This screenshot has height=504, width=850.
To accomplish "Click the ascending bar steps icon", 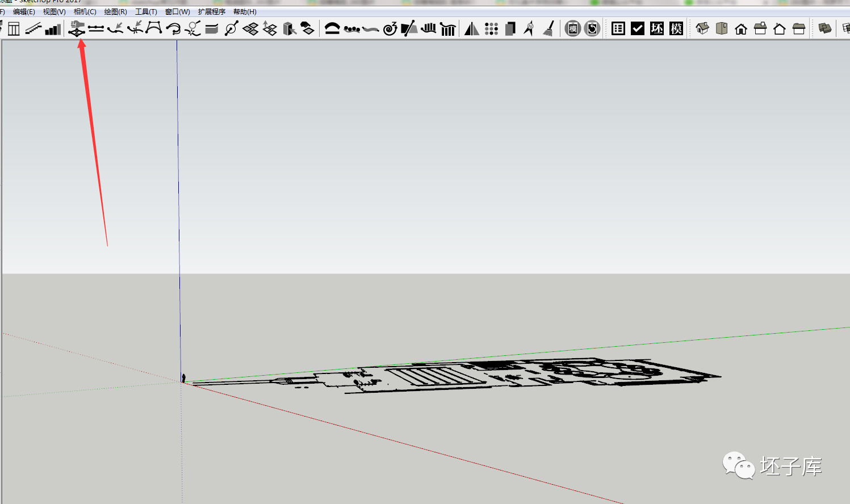I will [x=53, y=28].
